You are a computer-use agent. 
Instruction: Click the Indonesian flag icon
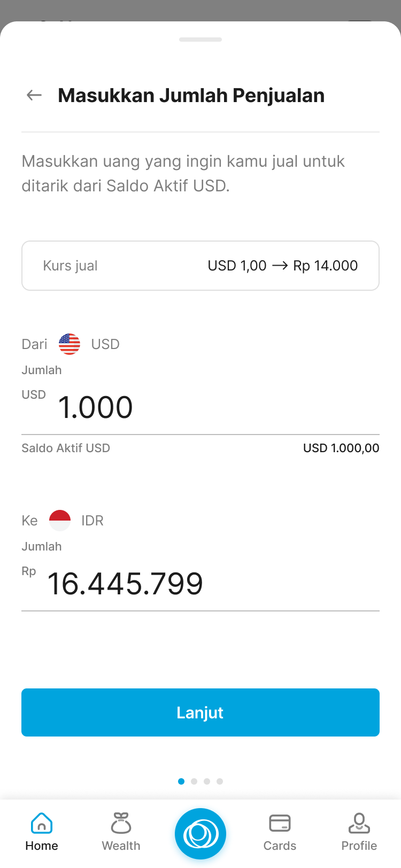(60, 521)
